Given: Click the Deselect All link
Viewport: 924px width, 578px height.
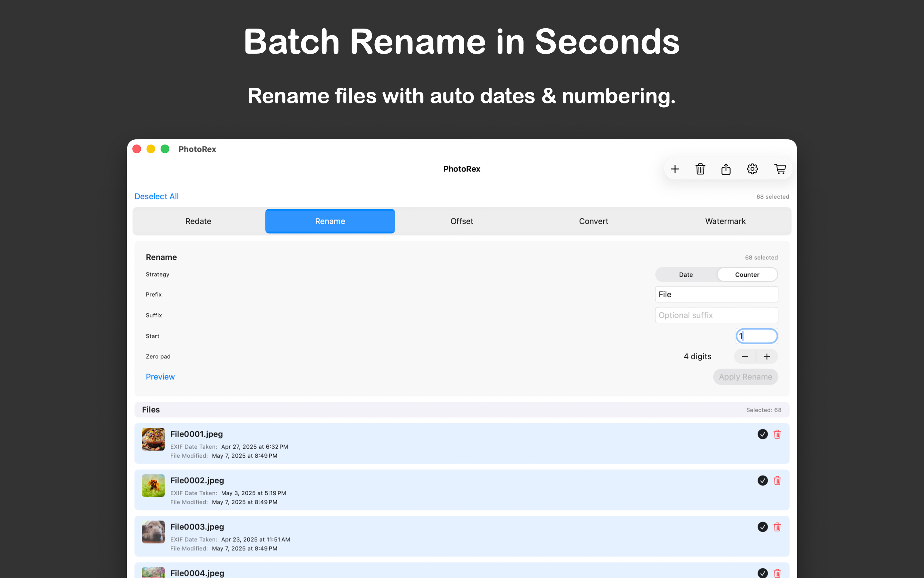Looking at the screenshot, I should click(x=157, y=197).
